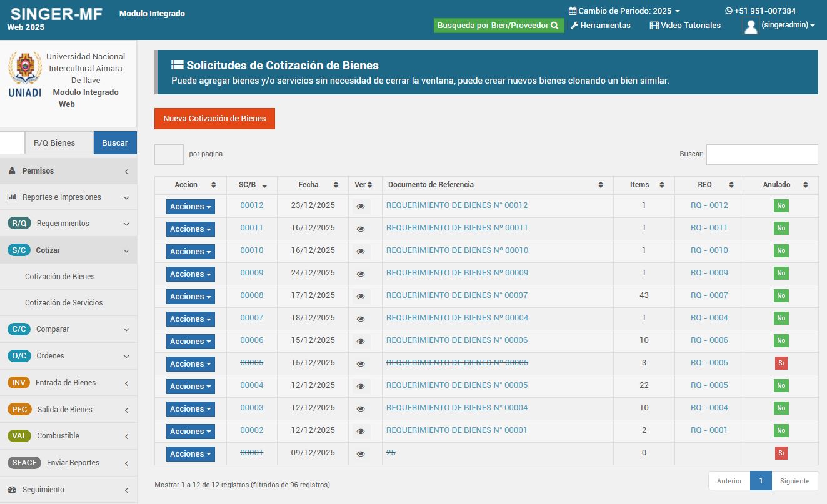The height and width of the screenshot is (504, 827).
Task: Click the red Si badge in row 00005
Action: click(x=781, y=363)
